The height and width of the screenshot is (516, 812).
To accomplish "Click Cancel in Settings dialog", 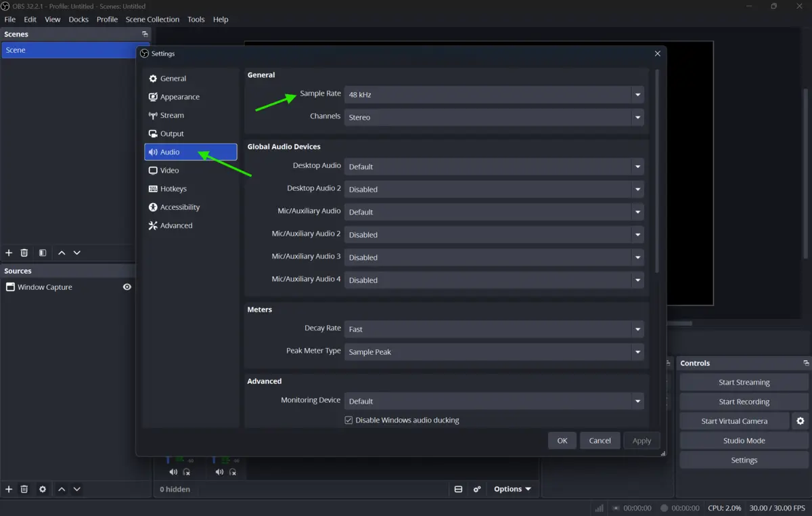I will click(600, 440).
